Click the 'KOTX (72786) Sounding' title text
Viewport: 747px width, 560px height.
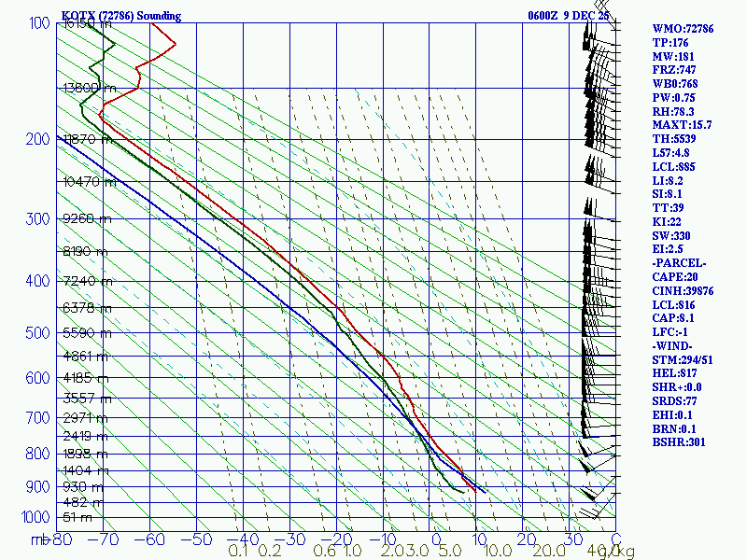click(x=121, y=16)
